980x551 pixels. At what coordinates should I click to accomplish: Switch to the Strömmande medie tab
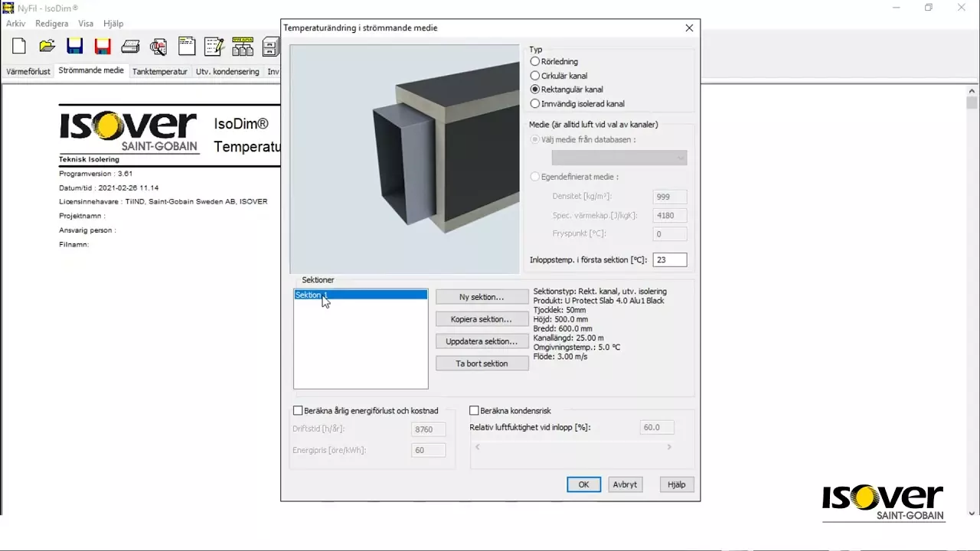click(91, 70)
